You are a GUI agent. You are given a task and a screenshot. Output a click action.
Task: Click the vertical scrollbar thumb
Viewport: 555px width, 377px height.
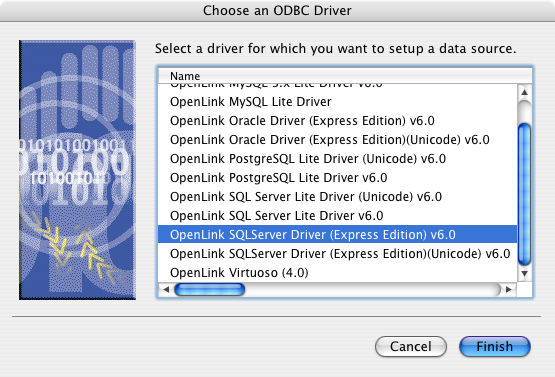(x=525, y=194)
